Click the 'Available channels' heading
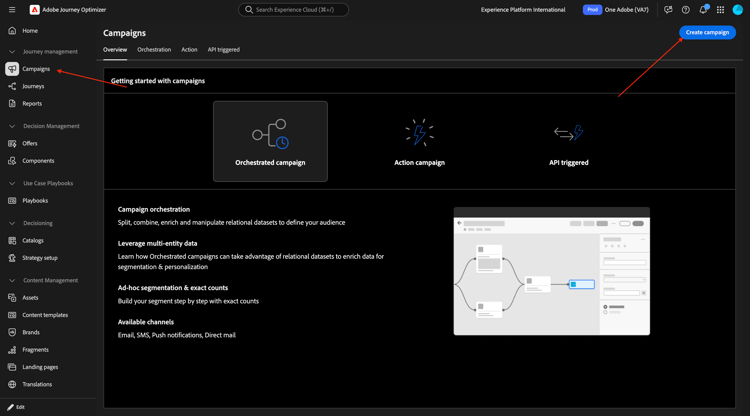This screenshot has width=750, height=416. pyautogui.click(x=146, y=322)
